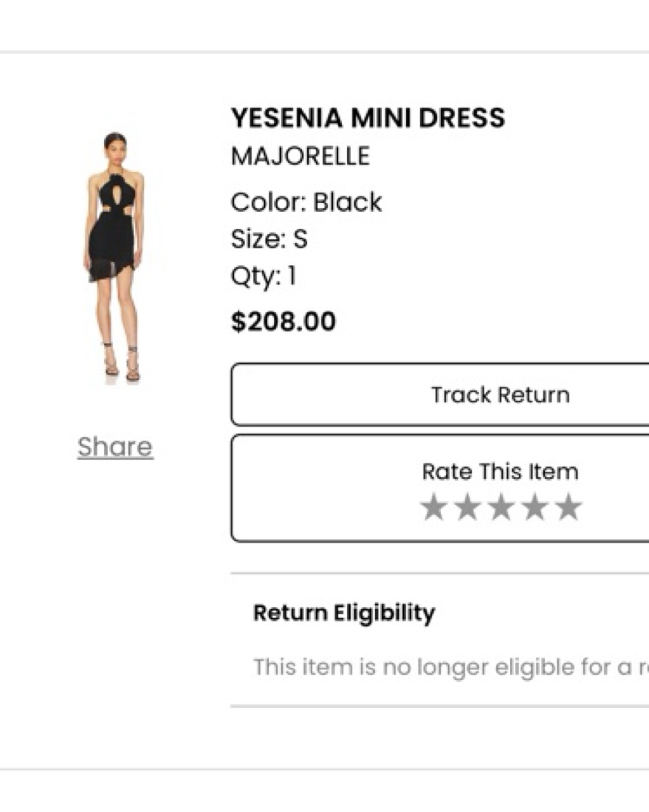Rate the item one star

(x=433, y=508)
